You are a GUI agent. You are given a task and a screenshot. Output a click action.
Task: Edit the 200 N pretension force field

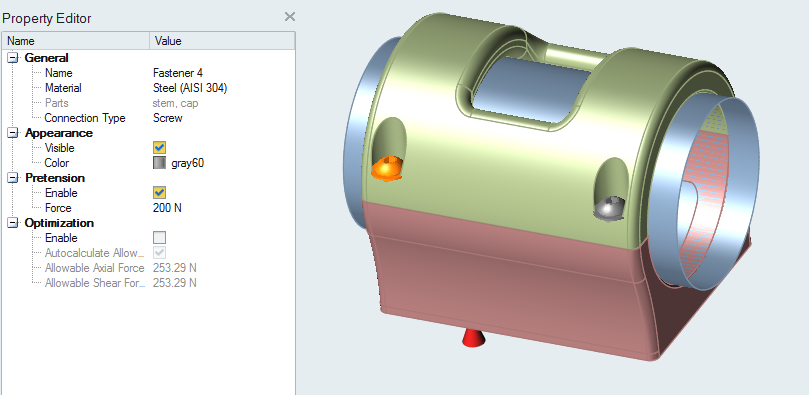tap(223, 208)
